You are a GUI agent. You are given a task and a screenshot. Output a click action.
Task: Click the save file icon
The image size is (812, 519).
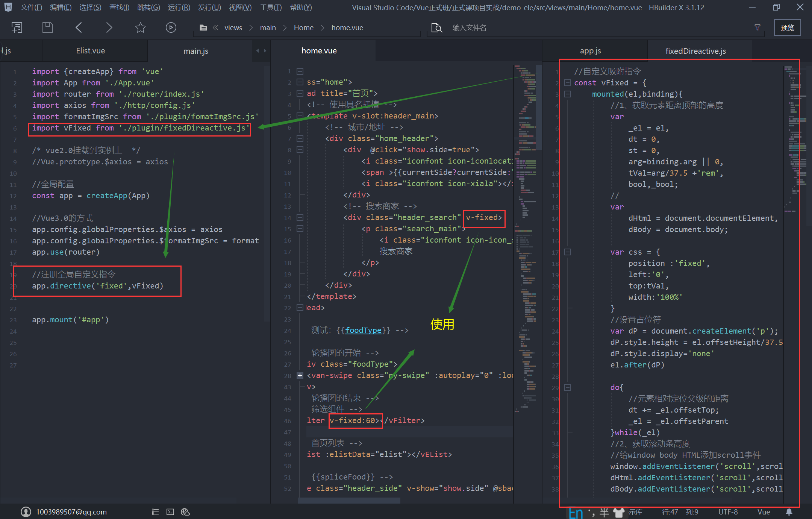48,27
